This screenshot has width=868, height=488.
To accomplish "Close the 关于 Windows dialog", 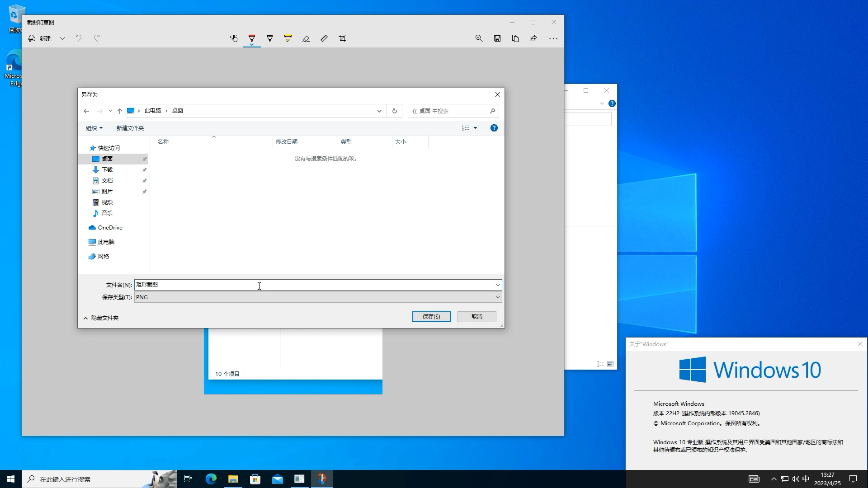I will pos(860,344).
